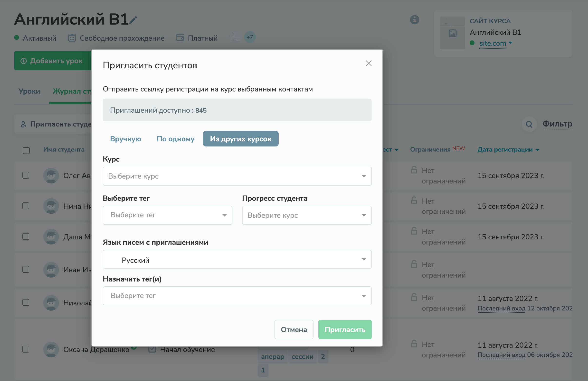Open the site.com domain dropdown
Screen dimensions: 588x381
(x=495, y=43)
